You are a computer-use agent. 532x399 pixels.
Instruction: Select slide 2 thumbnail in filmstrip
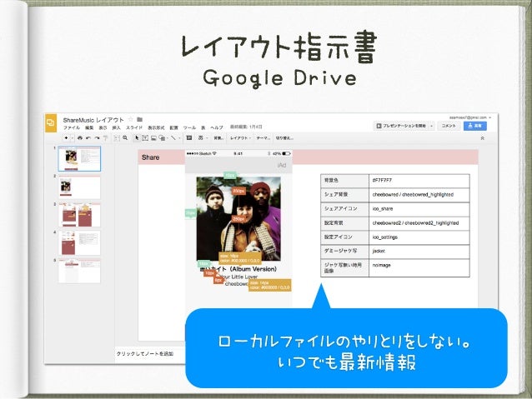click(x=79, y=187)
